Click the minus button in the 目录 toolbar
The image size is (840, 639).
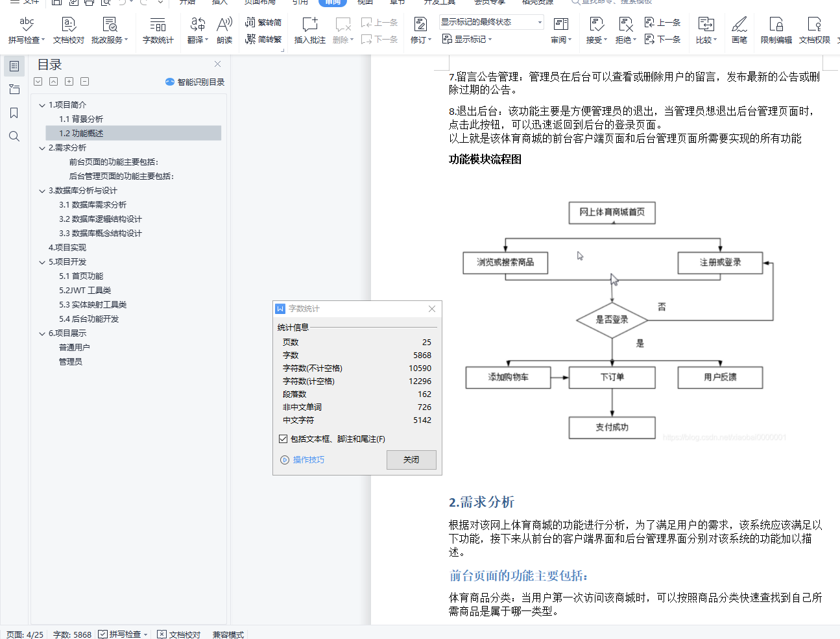click(x=85, y=82)
